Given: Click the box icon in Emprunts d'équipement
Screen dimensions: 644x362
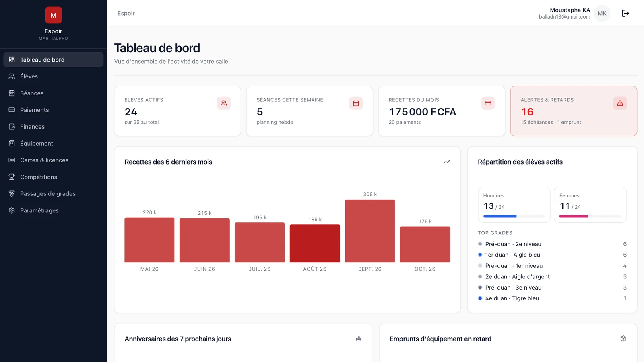Looking at the screenshot, I should click(x=623, y=339).
